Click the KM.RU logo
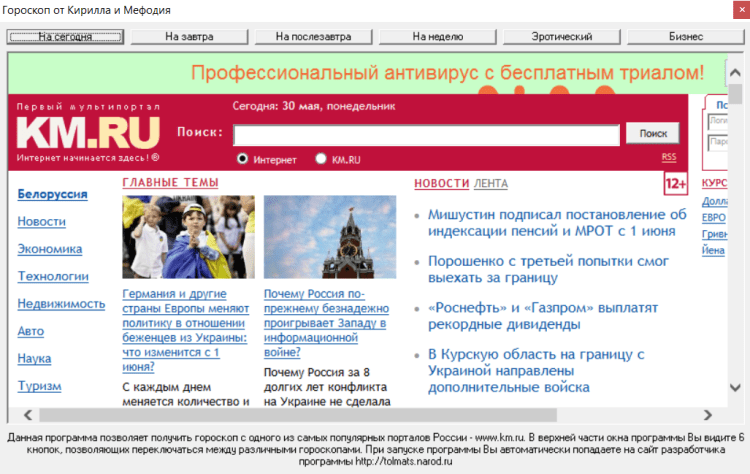Screen dimensions: 750x474 [x=88, y=132]
